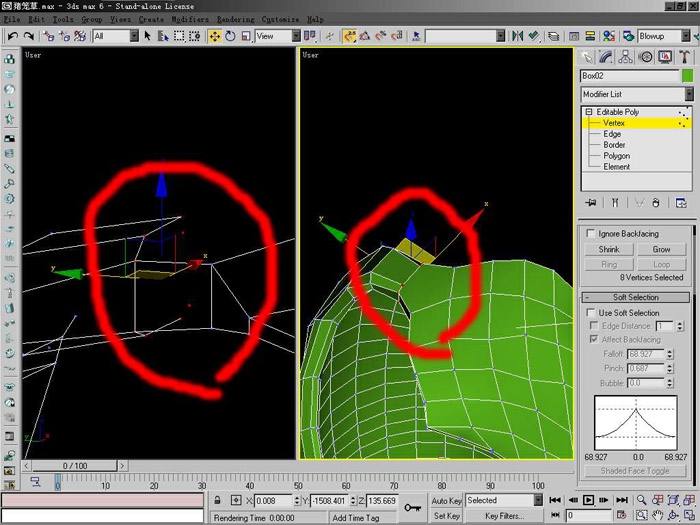Click the Quick Render teapot icon
Viewport: 700px width, 525px height.
(x=629, y=36)
